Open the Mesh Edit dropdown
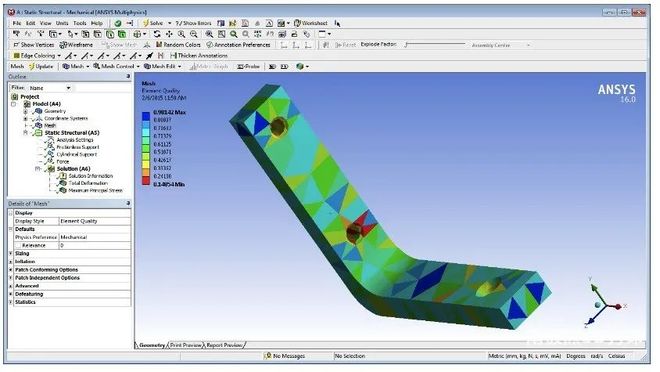 click(x=179, y=66)
